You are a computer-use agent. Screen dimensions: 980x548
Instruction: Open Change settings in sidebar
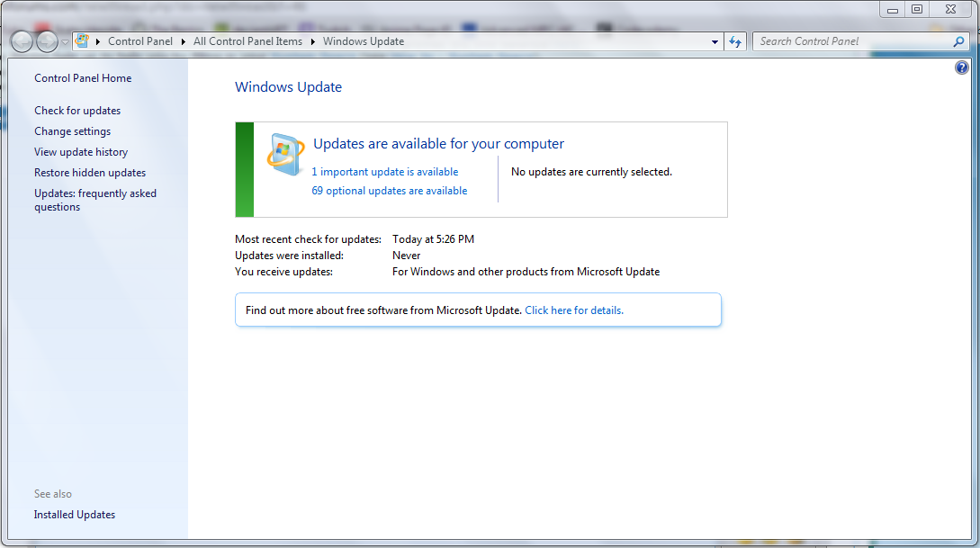73,131
